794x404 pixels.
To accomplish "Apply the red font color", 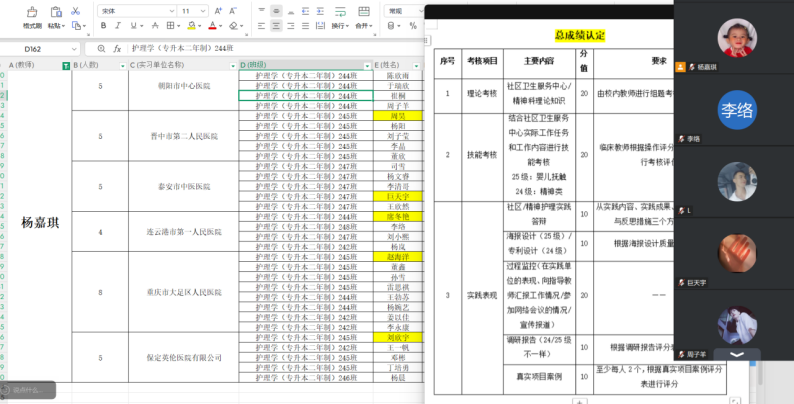I will pos(211,27).
